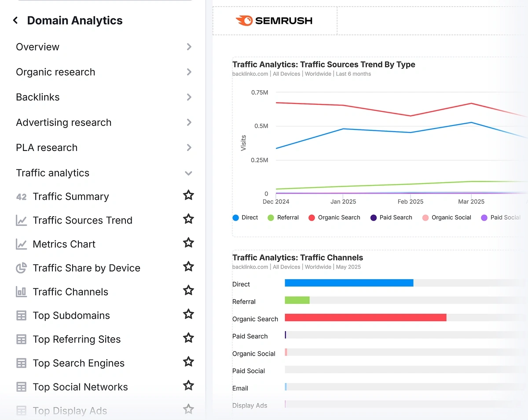Toggle favorite star for Top Referring Sites
The width and height of the screenshot is (528, 420).
pos(188,338)
